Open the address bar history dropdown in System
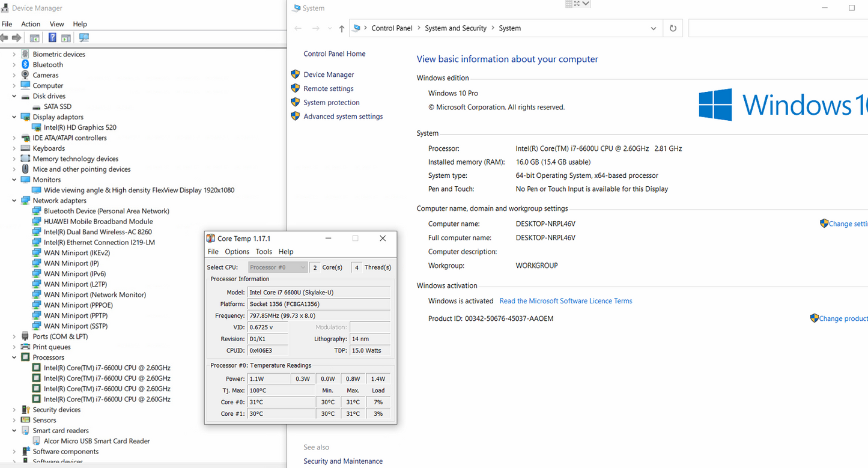This screenshot has width=868, height=468. [654, 28]
